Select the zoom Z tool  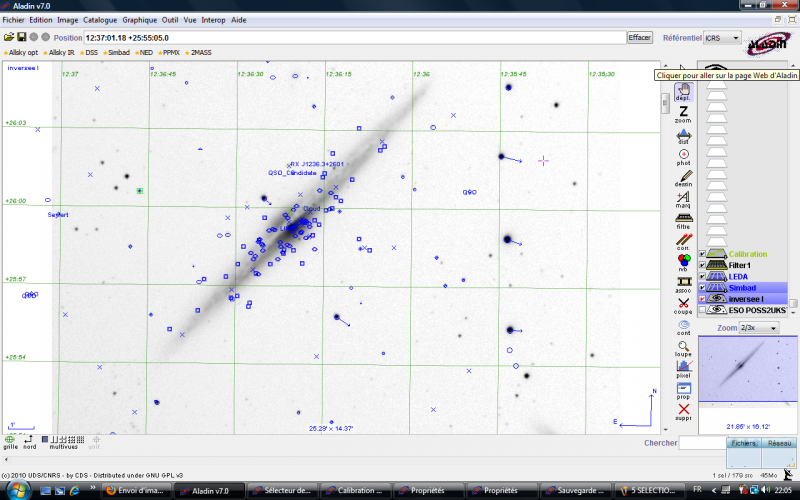684,114
